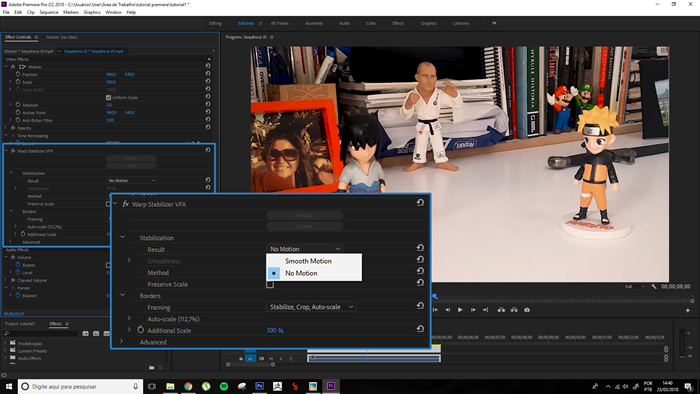This screenshot has height=394, width=700.
Task: Collapse Stabilization group in enlarged panel
Action: pos(122,237)
